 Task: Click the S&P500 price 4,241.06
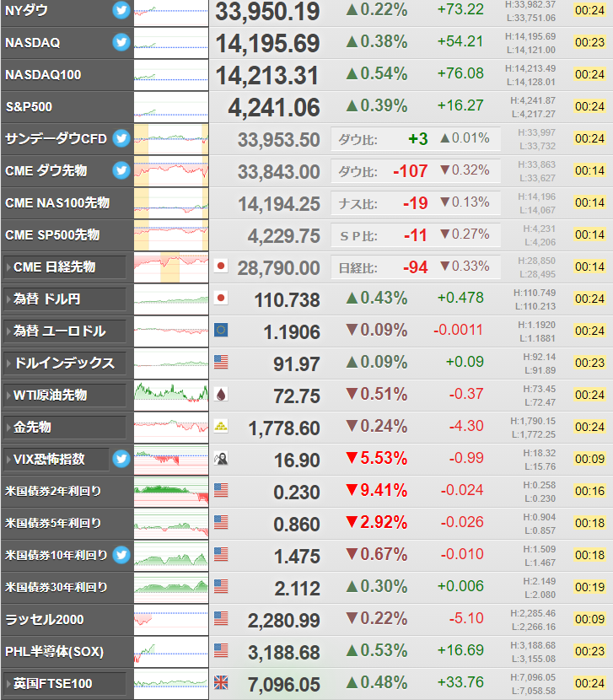click(x=274, y=108)
